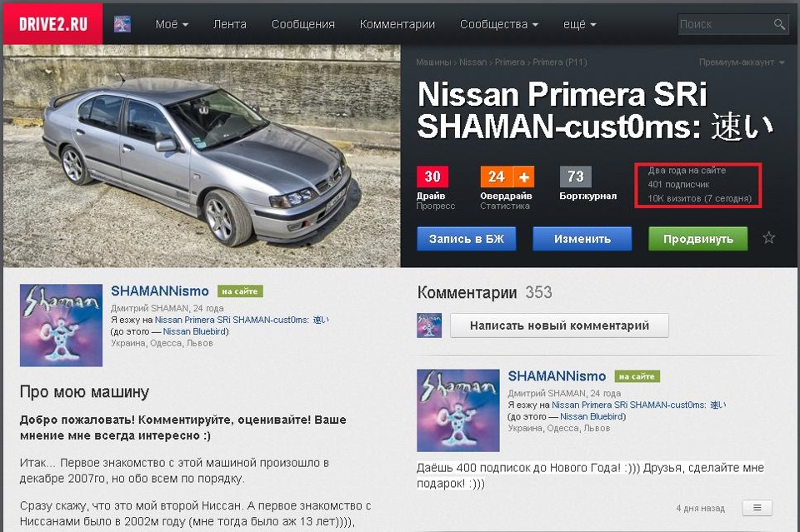
Task: Open the Shaman avatar in the comment
Action: (x=458, y=410)
